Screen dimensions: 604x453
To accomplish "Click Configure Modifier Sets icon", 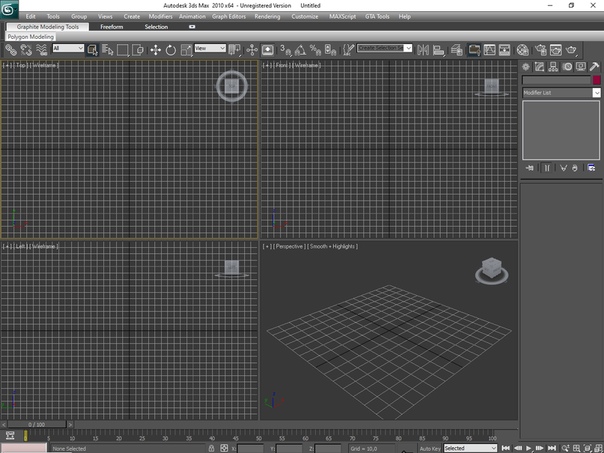I will [591, 168].
